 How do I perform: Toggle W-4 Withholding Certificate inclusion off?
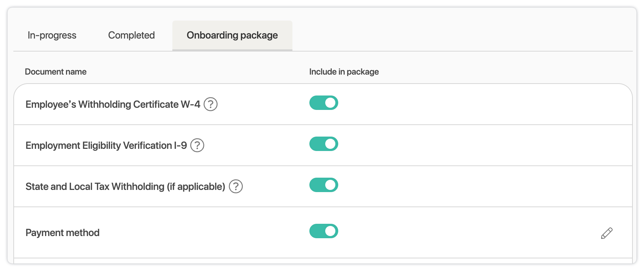point(323,103)
